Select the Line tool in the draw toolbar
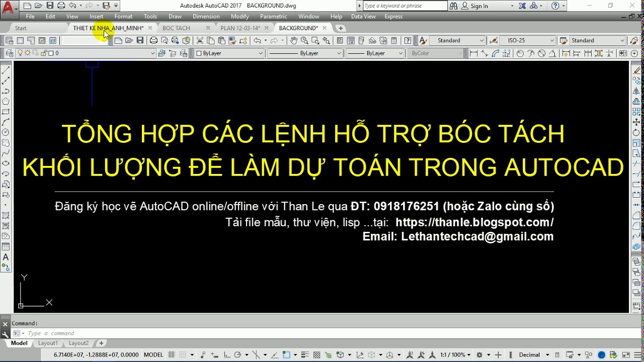Screen dimensions: 644x362 [x=6, y=70]
